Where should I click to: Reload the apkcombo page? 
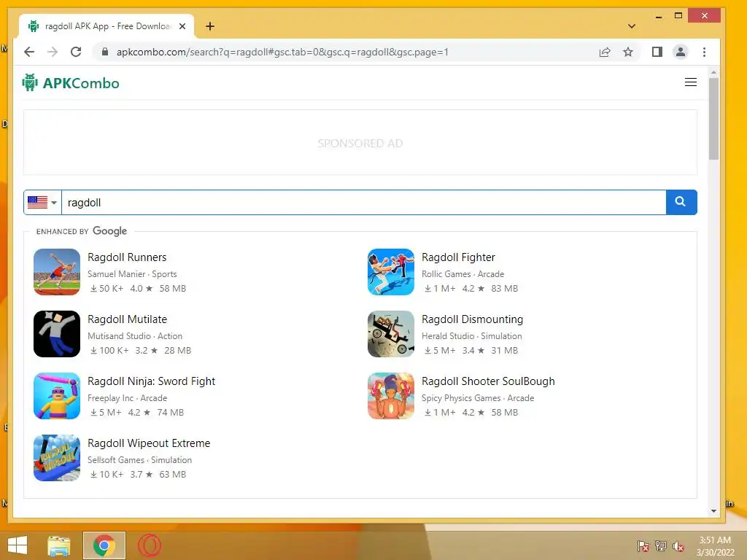click(x=76, y=52)
